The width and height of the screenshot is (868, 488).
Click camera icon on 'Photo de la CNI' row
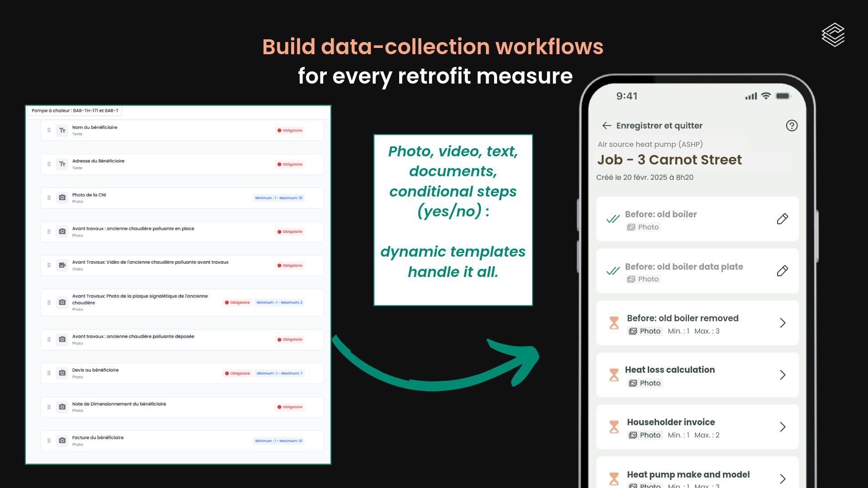[x=62, y=197]
